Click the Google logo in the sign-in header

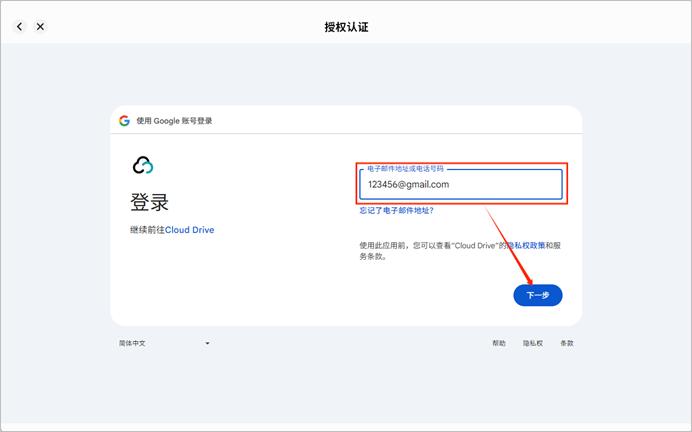coord(124,121)
